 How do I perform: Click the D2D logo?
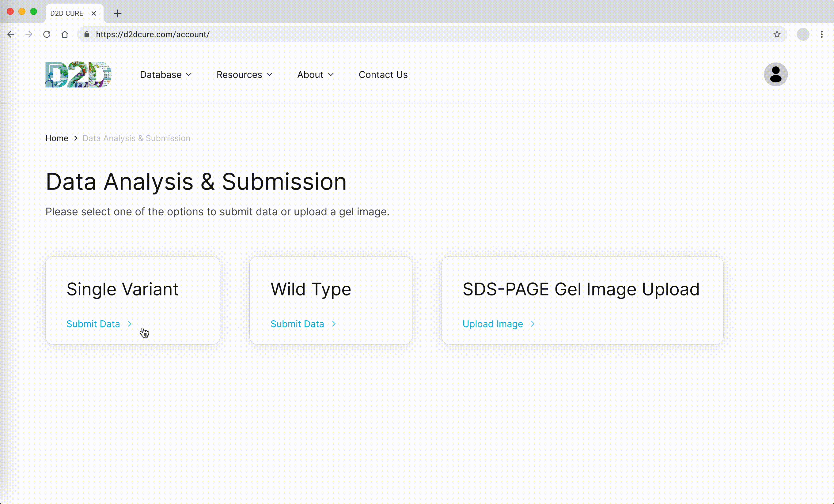point(78,74)
